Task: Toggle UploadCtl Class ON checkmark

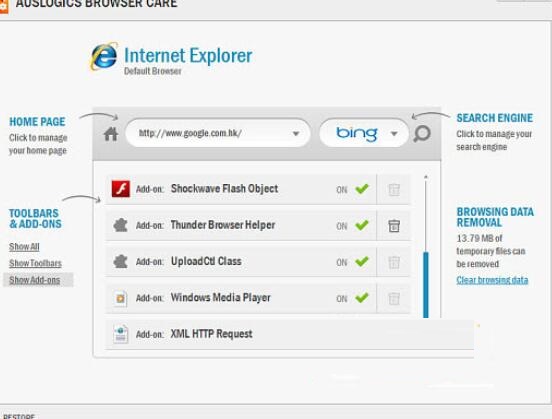Action: click(362, 262)
